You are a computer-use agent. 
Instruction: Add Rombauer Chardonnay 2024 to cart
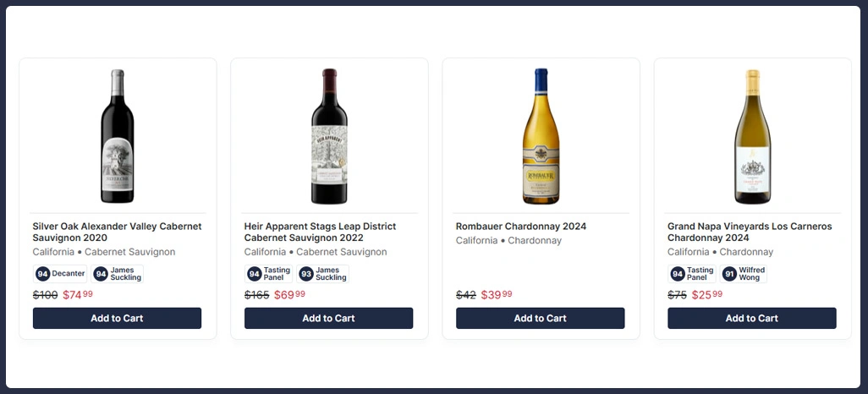click(540, 318)
